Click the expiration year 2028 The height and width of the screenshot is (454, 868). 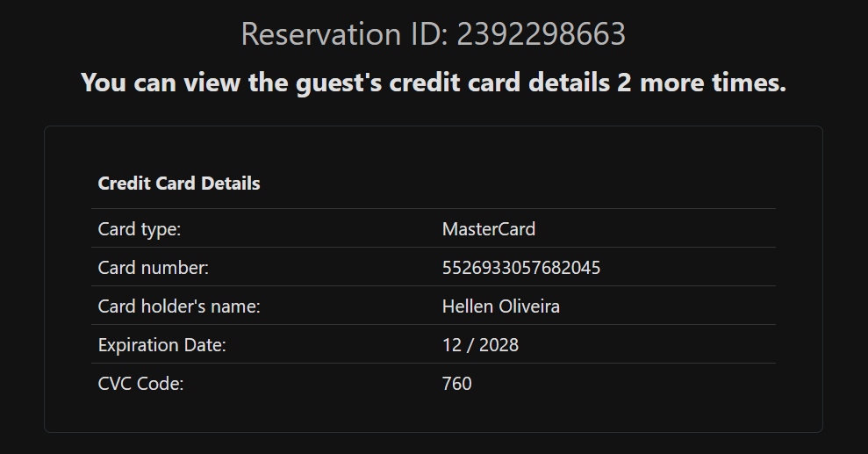499,345
